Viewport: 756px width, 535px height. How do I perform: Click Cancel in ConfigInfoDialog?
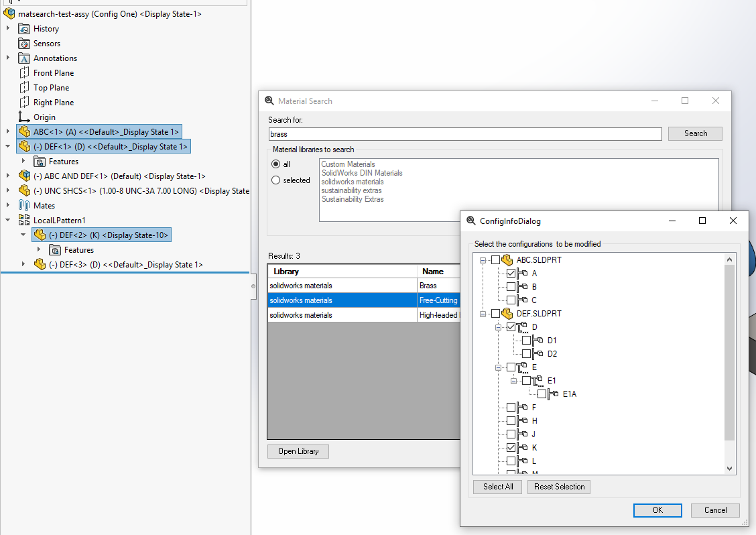716,510
